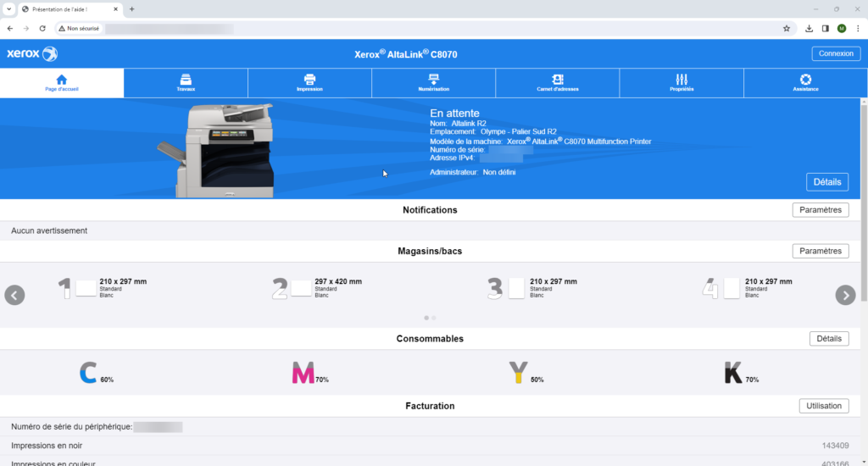Click the Xerox logo in header
The width and height of the screenshot is (868, 466).
[x=32, y=54]
